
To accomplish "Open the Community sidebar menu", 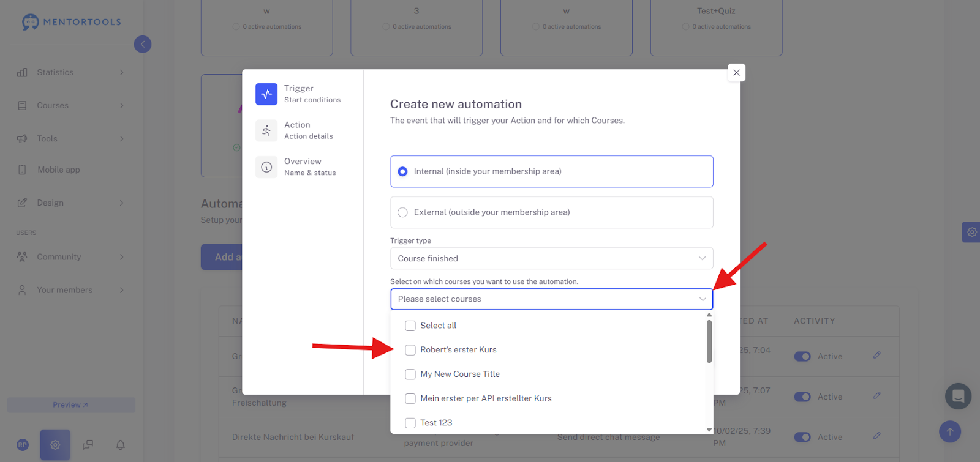I will pos(71,257).
